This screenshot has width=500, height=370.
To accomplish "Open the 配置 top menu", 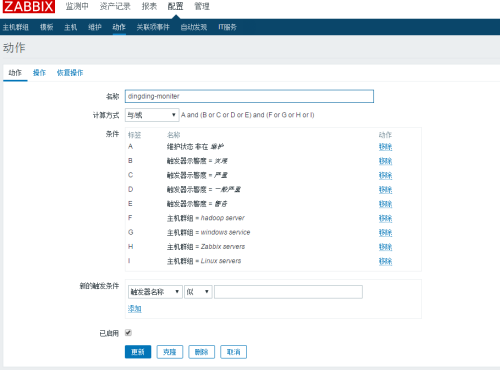I will coord(175,6).
